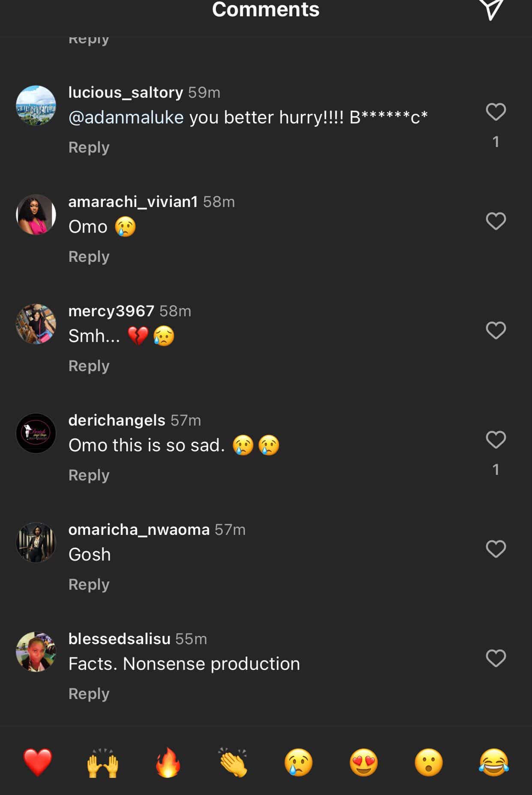The image size is (532, 795).
Task: Send clapping hands emoji reaction
Action: [233, 762]
